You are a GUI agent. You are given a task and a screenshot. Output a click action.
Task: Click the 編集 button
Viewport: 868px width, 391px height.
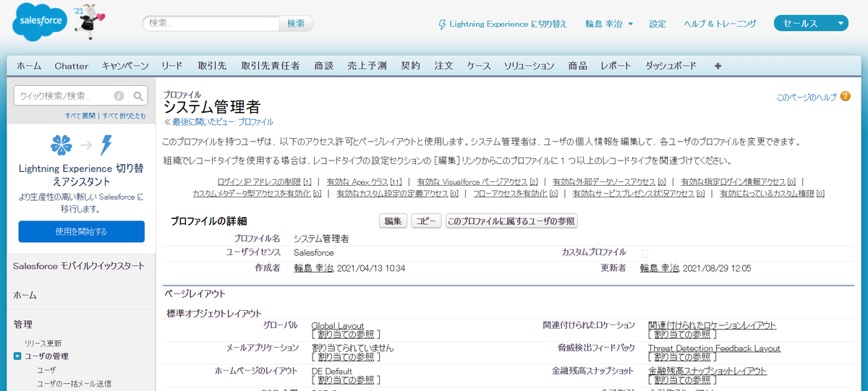point(393,221)
